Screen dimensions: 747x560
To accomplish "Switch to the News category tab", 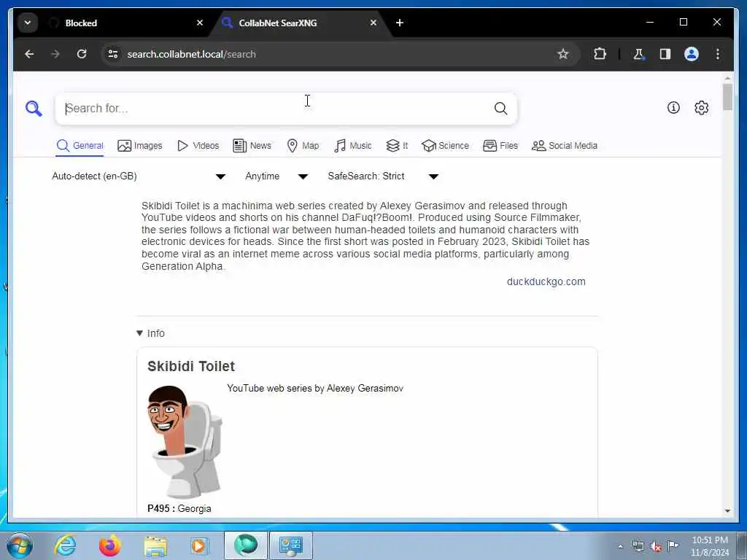I will 252,146.
